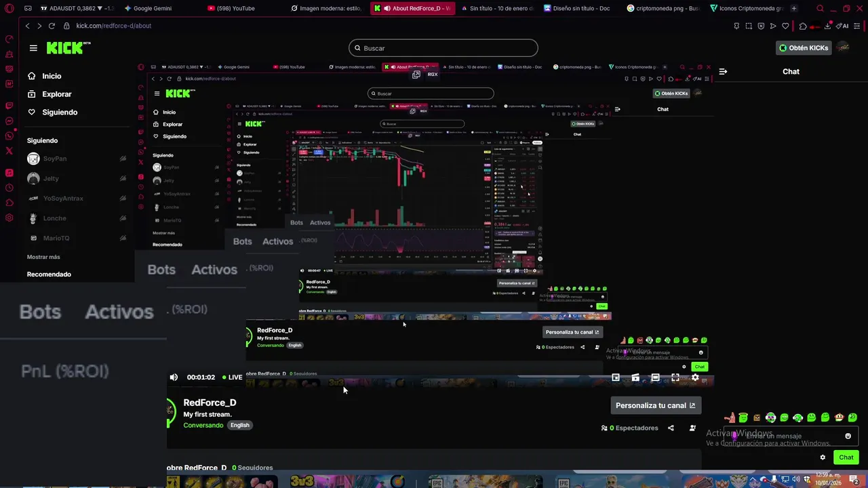Screen dimensions: 868x488
Task: Click Personaliza tu canal button
Action: tap(655, 405)
